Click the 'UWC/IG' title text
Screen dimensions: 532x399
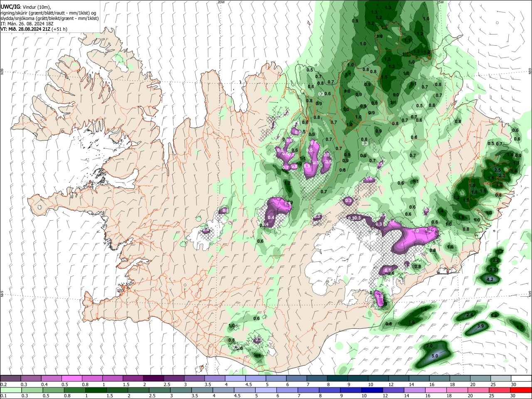[10, 7]
